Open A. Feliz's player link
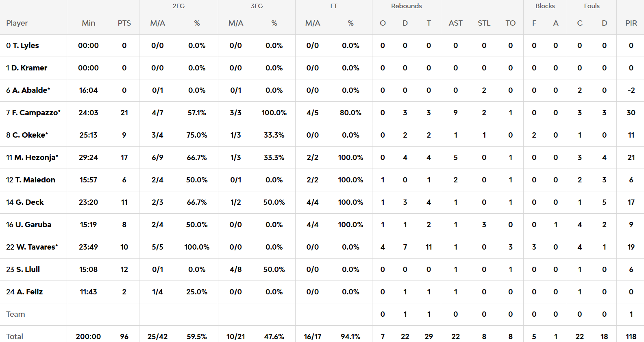This screenshot has width=644, height=342. (x=29, y=292)
